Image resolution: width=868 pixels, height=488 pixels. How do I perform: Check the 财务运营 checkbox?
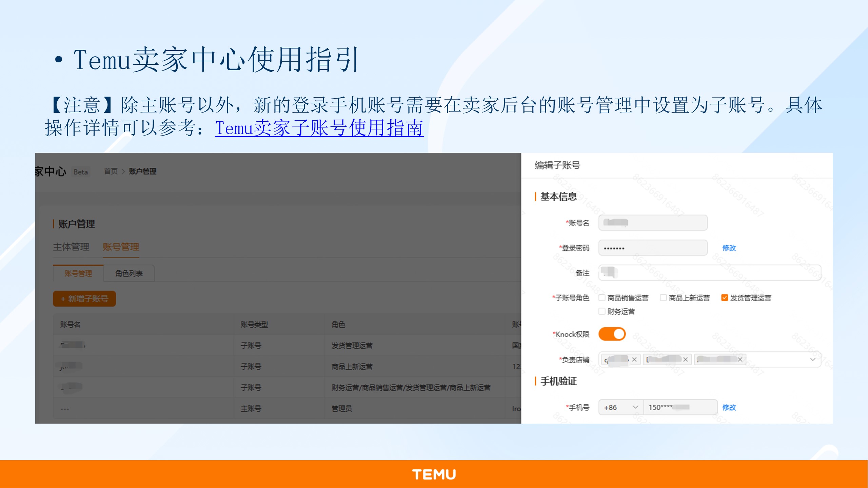(602, 311)
